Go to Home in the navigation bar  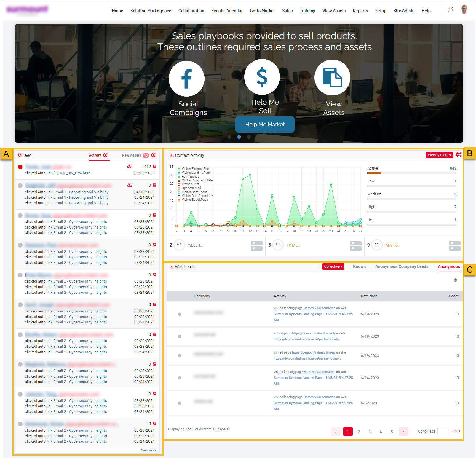click(117, 11)
